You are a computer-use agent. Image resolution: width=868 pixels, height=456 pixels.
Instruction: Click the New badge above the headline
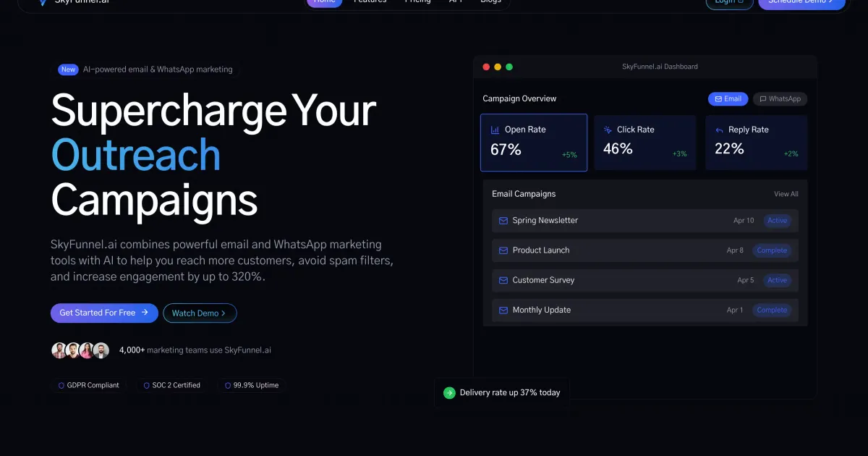coord(68,69)
